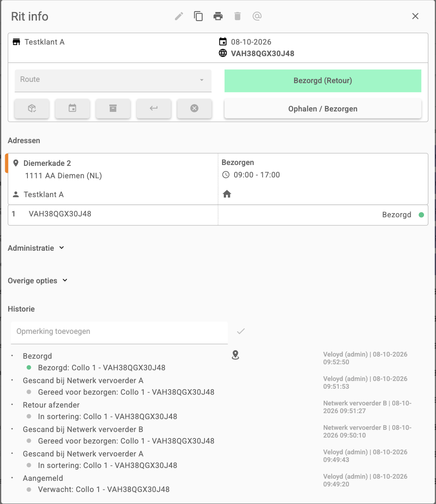This screenshot has height=504, width=436.
Task: Open the Route dropdown
Action: click(113, 81)
